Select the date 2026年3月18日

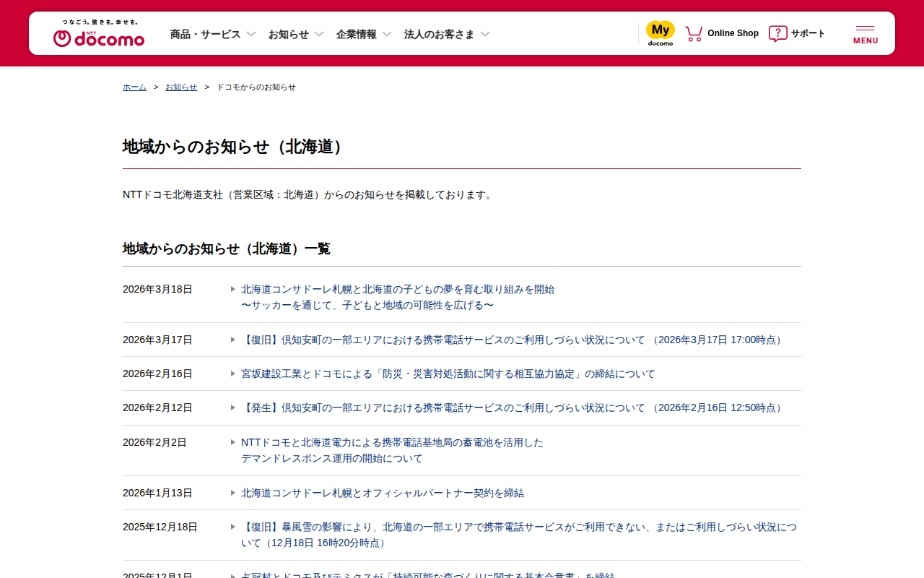tap(157, 289)
